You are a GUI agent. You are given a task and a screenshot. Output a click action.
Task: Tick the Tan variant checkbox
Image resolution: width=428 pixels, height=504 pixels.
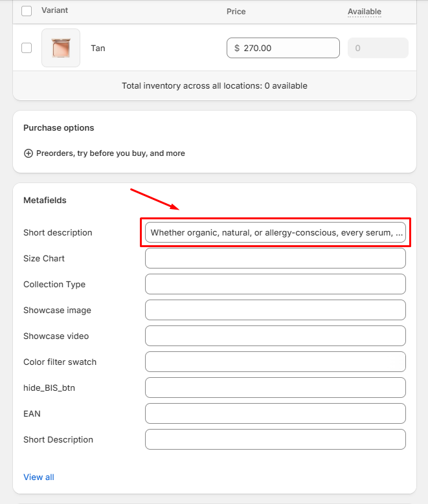point(27,48)
